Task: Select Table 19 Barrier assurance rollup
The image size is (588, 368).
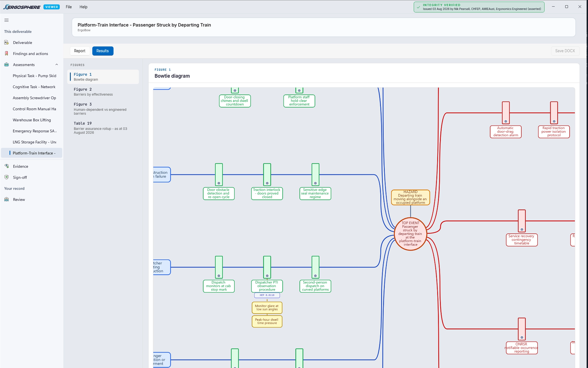Action: tap(103, 128)
